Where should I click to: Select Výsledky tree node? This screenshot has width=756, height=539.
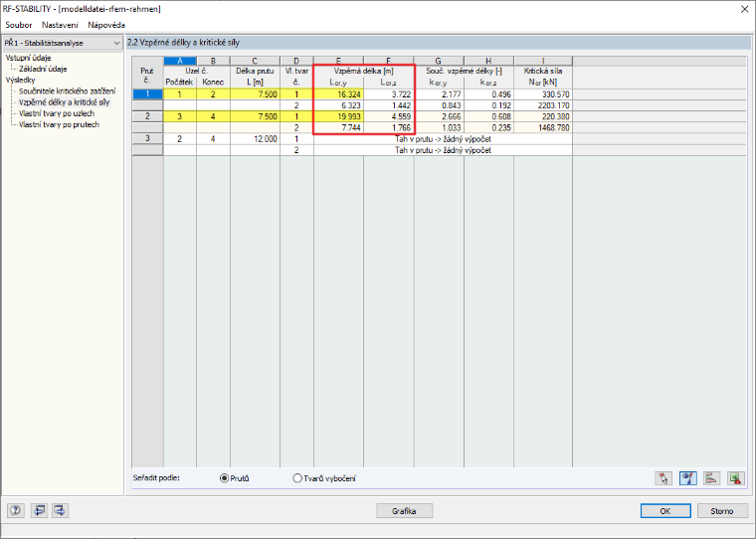pyautogui.click(x=20, y=80)
